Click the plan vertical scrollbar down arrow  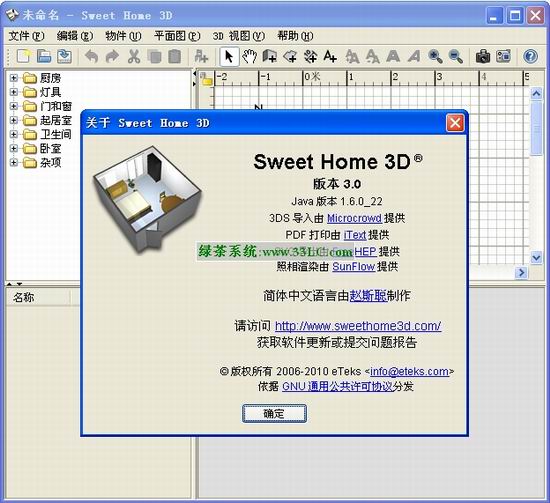pyautogui.click(x=536, y=258)
